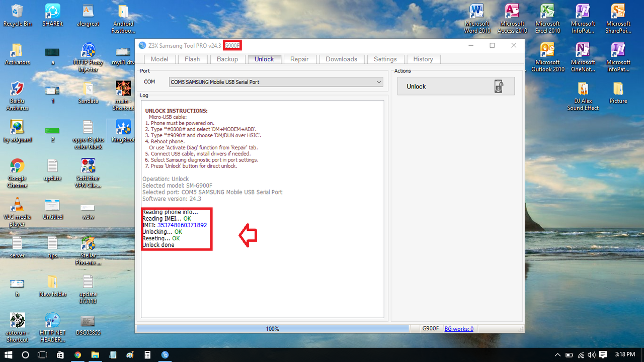Viewport: 644px width, 362px height.
Task: Select the alexgreat desktop file
Action: (x=88, y=15)
